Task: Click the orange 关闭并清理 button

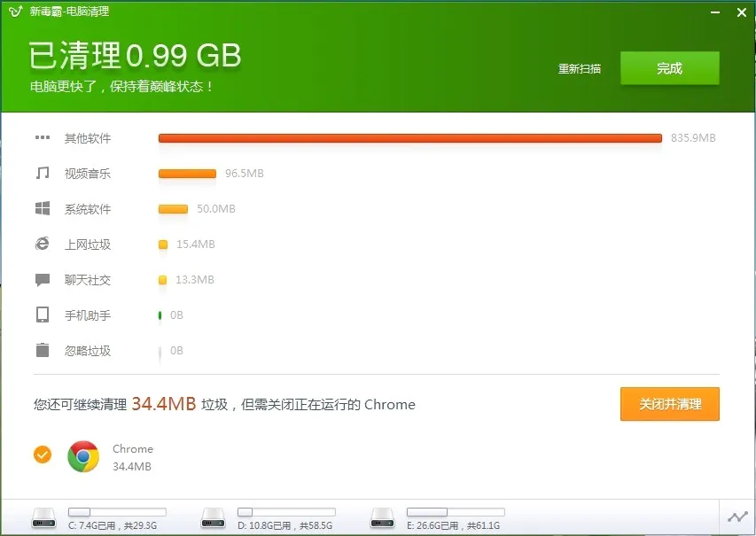Action: point(670,404)
